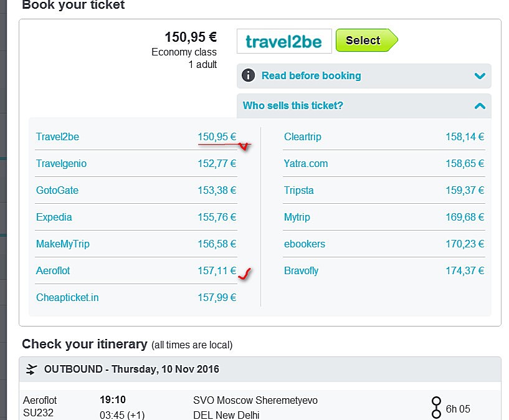Screen dimensions: 509x420
Task: Click the flight stops duration icon
Action: pos(436,408)
